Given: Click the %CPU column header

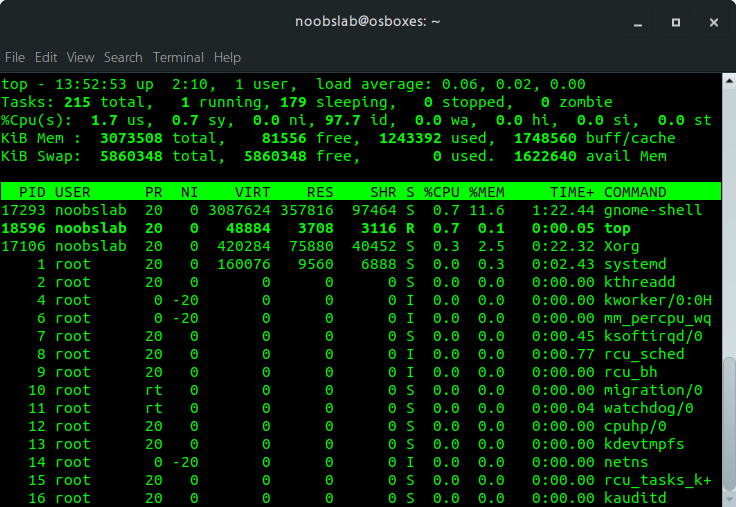Looking at the screenshot, I should 442,192.
